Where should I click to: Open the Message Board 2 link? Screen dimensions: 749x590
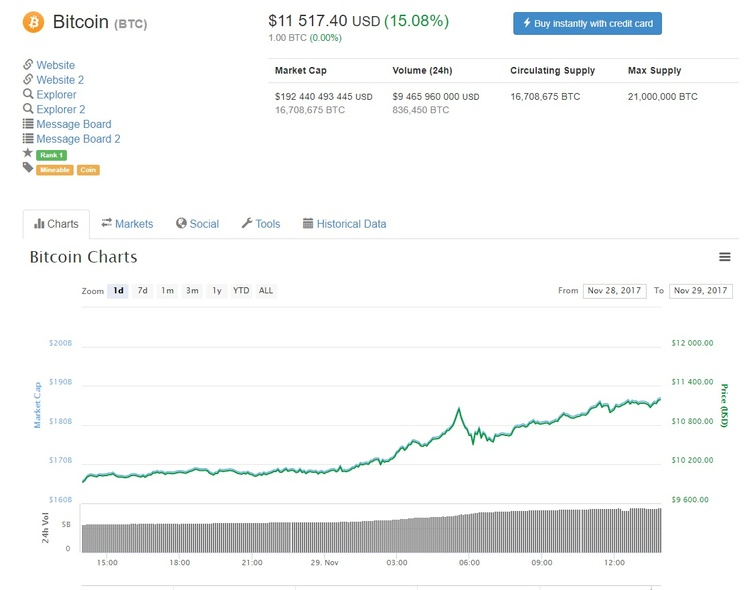coord(78,139)
